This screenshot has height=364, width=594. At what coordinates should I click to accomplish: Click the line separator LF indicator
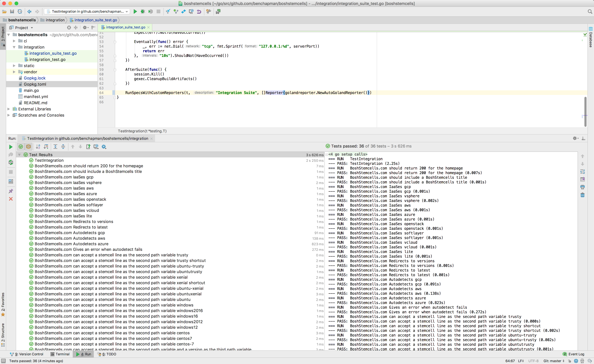coord(521,361)
